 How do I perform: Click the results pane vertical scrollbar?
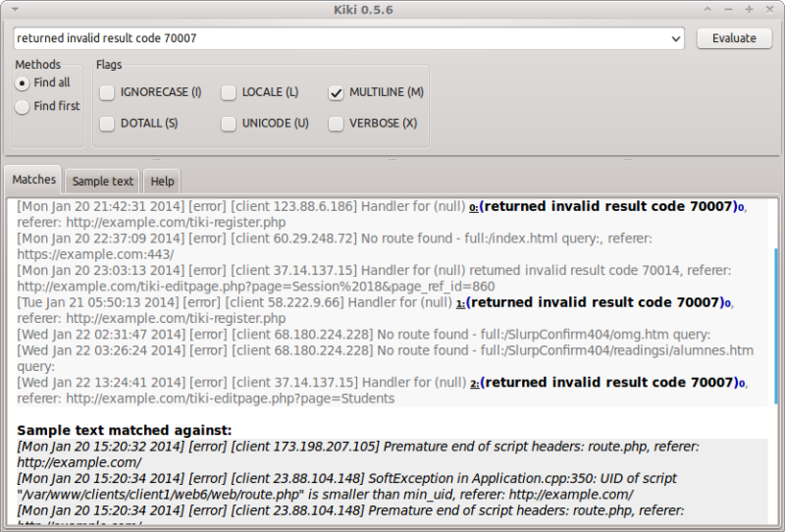tap(774, 324)
